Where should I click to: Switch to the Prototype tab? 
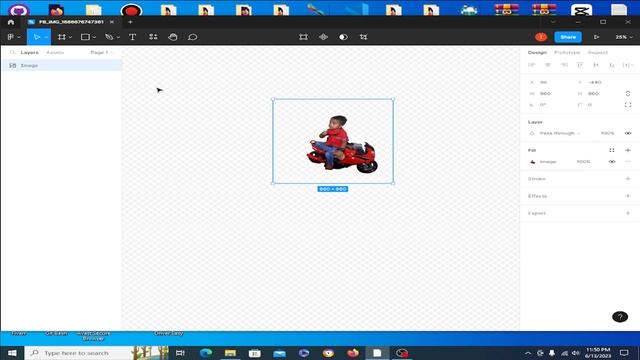tap(567, 52)
